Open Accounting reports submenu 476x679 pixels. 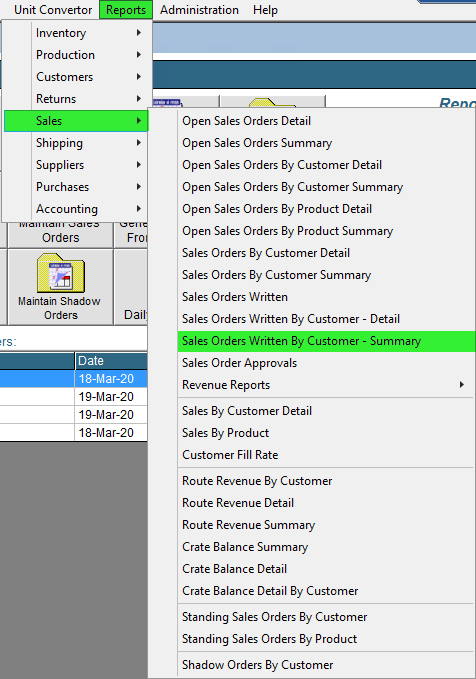click(76, 209)
